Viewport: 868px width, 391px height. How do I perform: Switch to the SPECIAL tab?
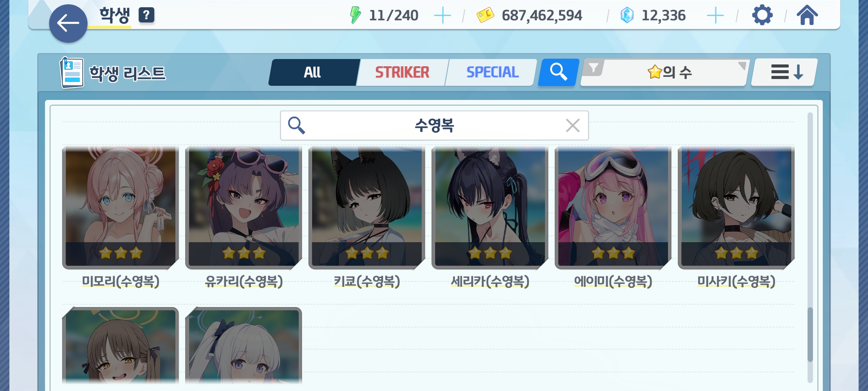[x=492, y=72]
